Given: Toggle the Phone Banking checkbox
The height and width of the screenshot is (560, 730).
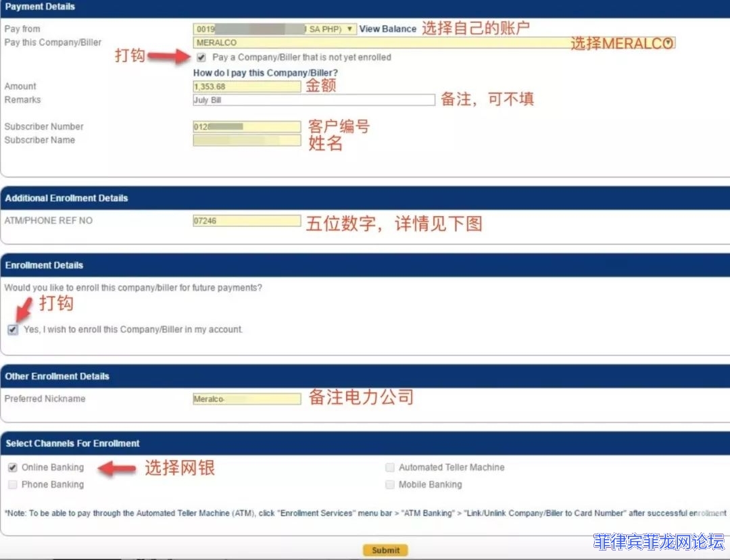Looking at the screenshot, I should 13,484.
